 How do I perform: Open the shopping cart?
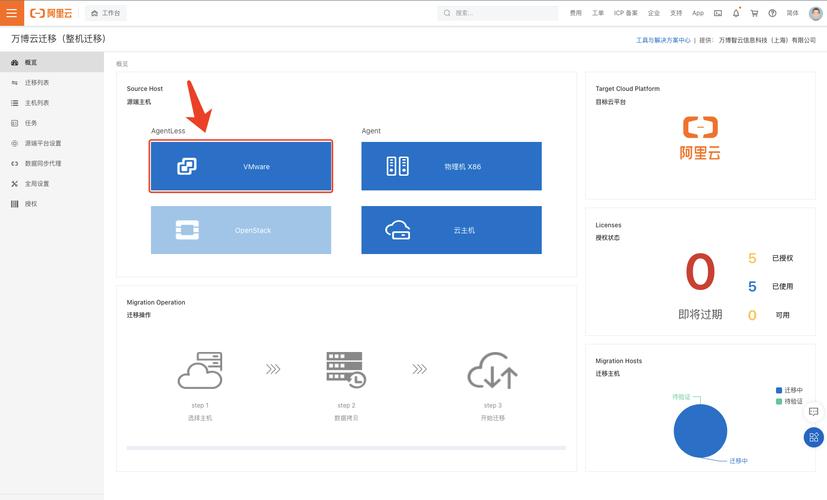[754, 13]
